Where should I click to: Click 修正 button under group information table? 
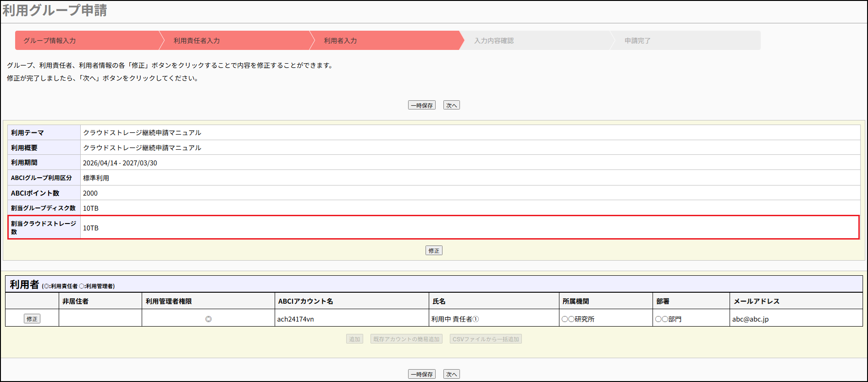click(434, 251)
